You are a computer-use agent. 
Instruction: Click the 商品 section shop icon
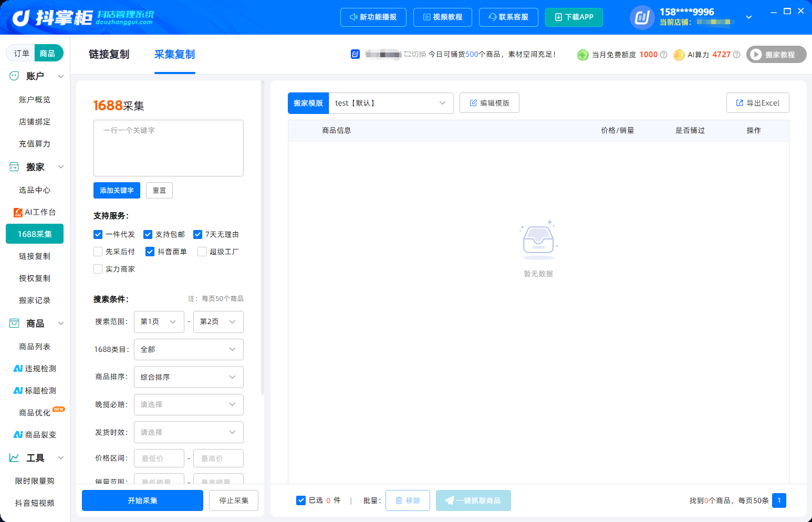pos(14,323)
